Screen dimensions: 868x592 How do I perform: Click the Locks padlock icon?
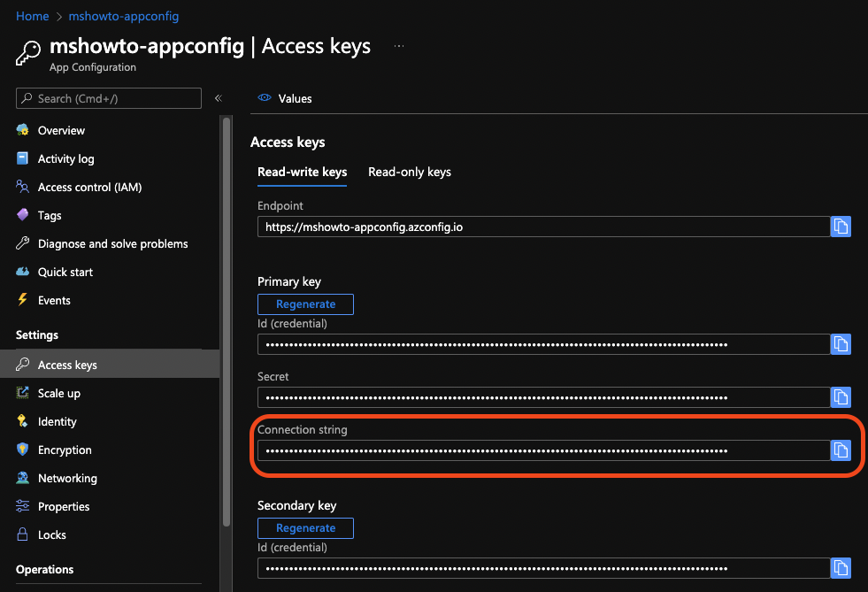pos(23,534)
